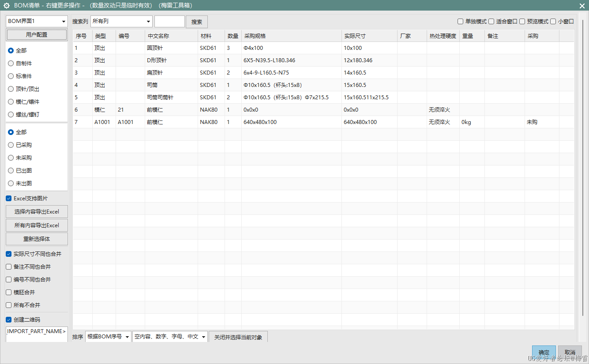
Task: Choose the 顶针/顶出 radio option
Action: coord(24,89)
